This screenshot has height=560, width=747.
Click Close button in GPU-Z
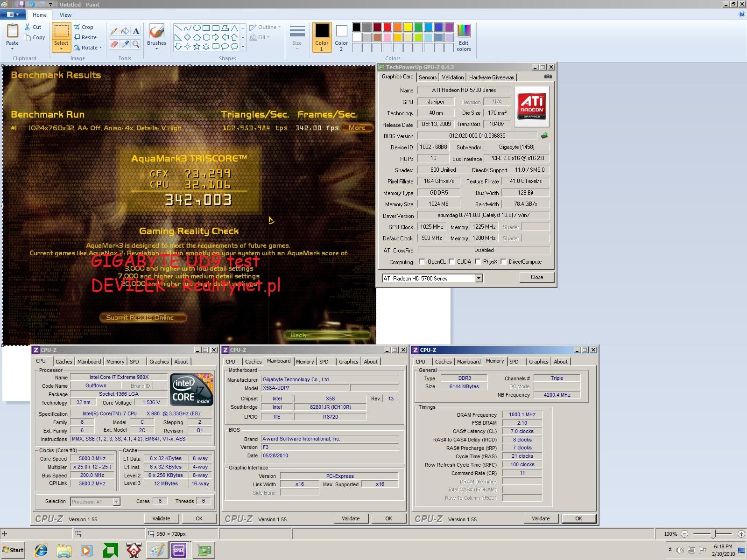537,277
